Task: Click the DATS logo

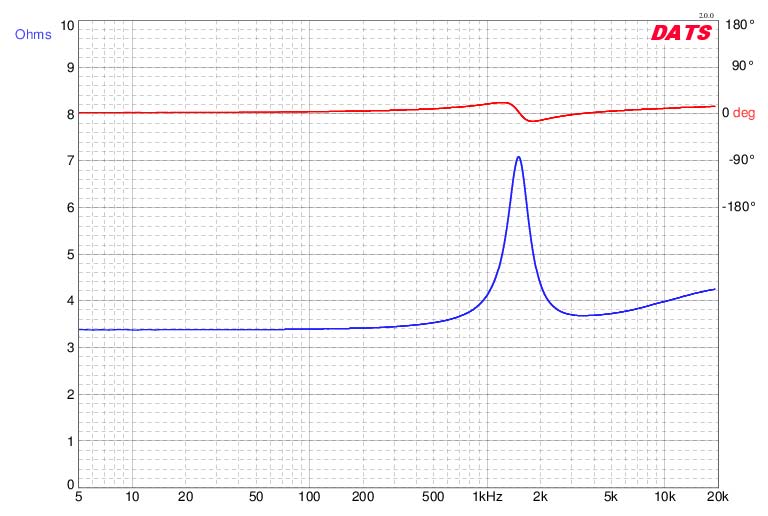Action: coord(681,33)
